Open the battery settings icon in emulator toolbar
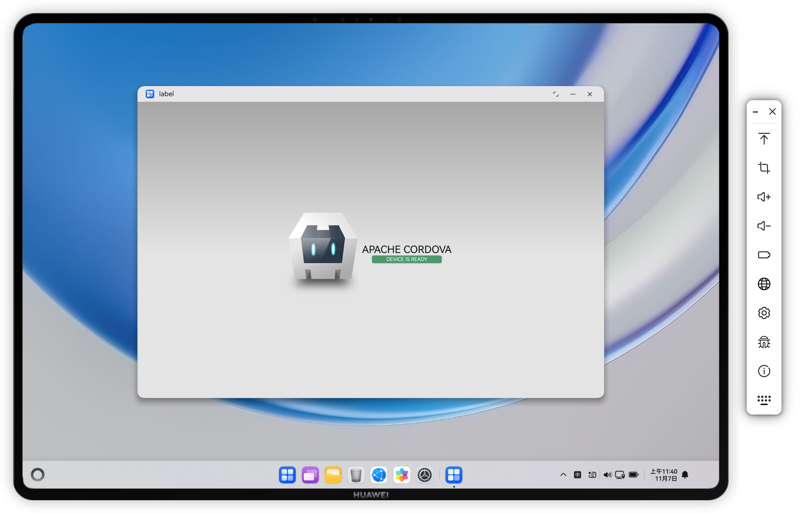Image resolution: width=812 pixels, height=514 pixels. click(x=764, y=255)
